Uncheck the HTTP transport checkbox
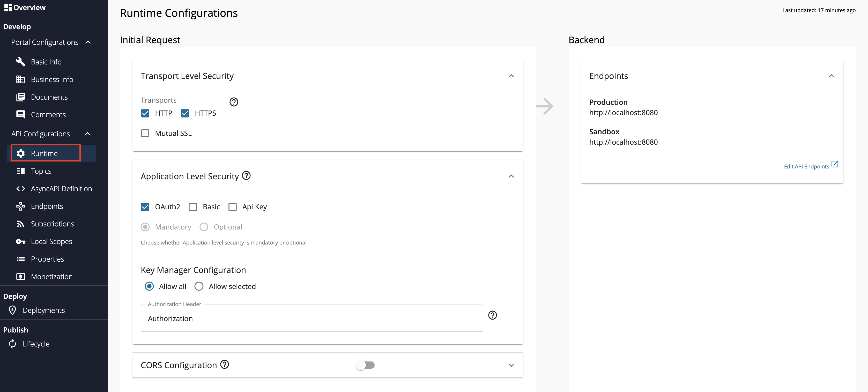 click(145, 113)
